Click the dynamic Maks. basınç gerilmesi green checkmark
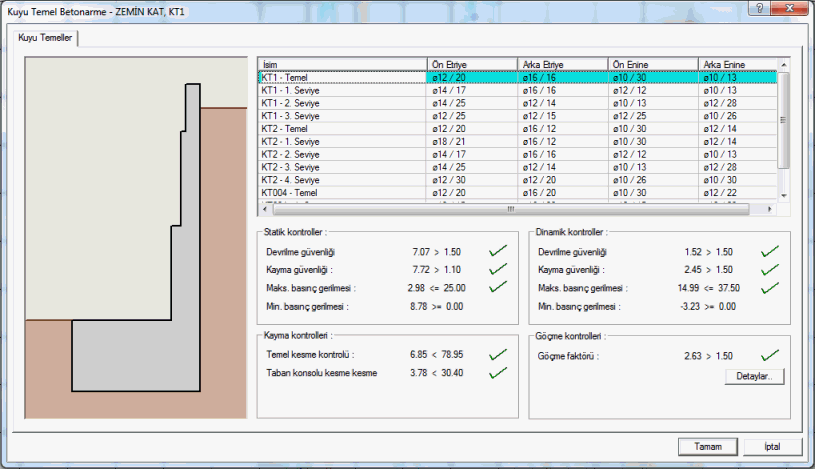 pos(770,288)
